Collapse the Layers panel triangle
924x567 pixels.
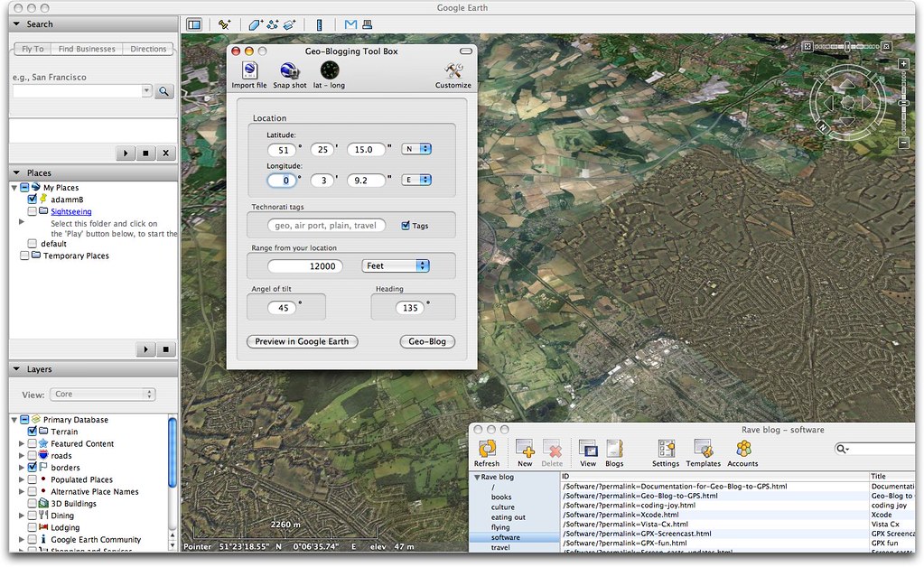click(16, 369)
